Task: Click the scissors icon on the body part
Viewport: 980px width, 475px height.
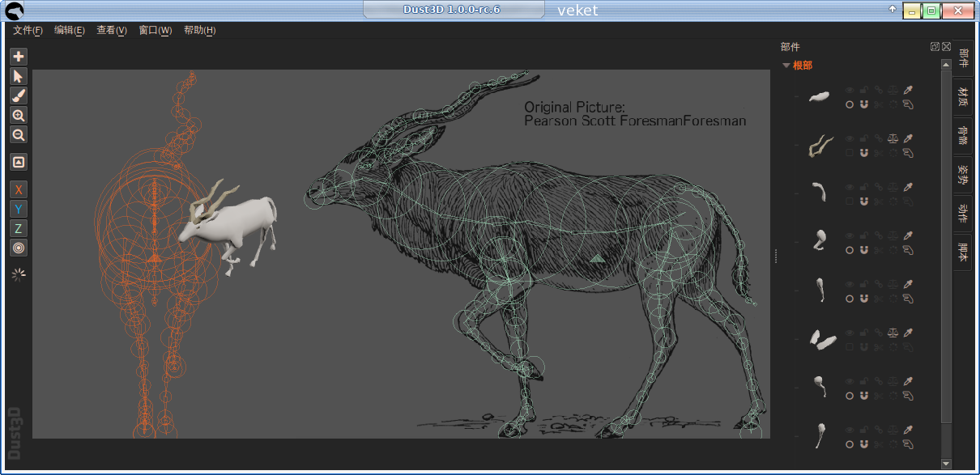Action: (879, 104)
